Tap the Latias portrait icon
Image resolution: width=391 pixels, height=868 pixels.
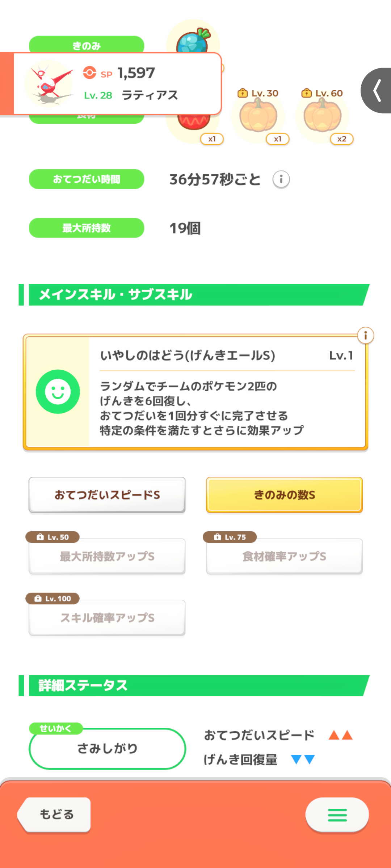point(49,84)
